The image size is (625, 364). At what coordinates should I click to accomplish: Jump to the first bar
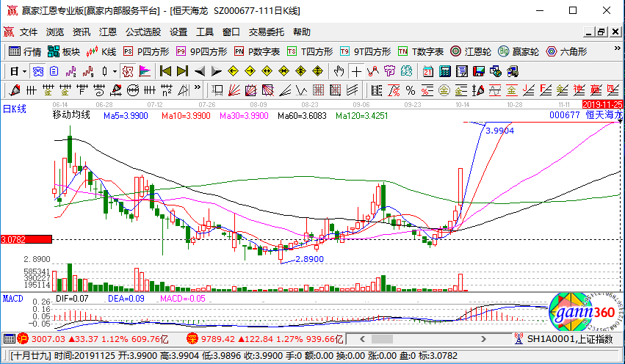click(165, 72)
